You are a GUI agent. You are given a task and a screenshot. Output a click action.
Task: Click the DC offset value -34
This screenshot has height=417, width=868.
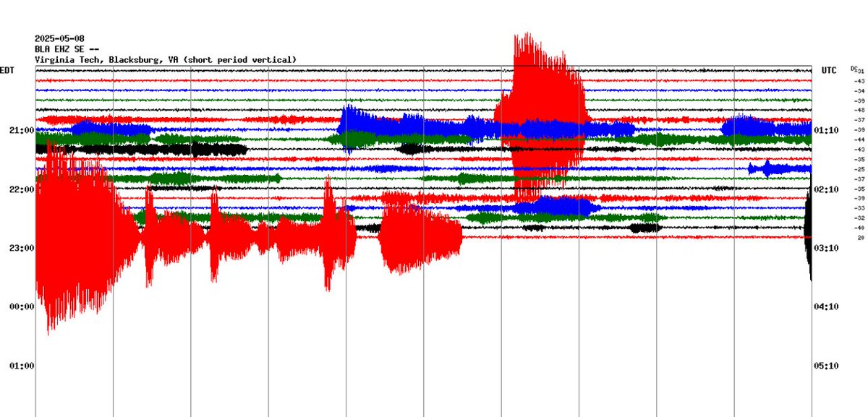[x=859, y=91]
